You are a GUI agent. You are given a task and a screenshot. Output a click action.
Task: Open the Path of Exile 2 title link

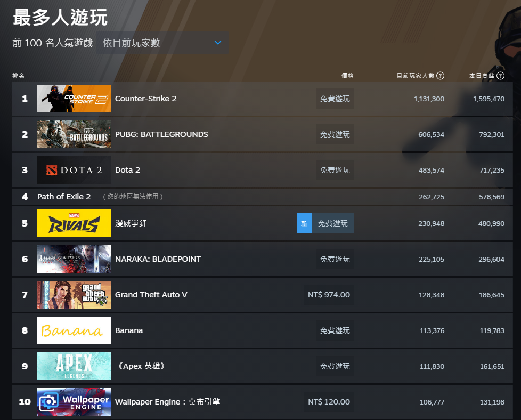point(64,197)
